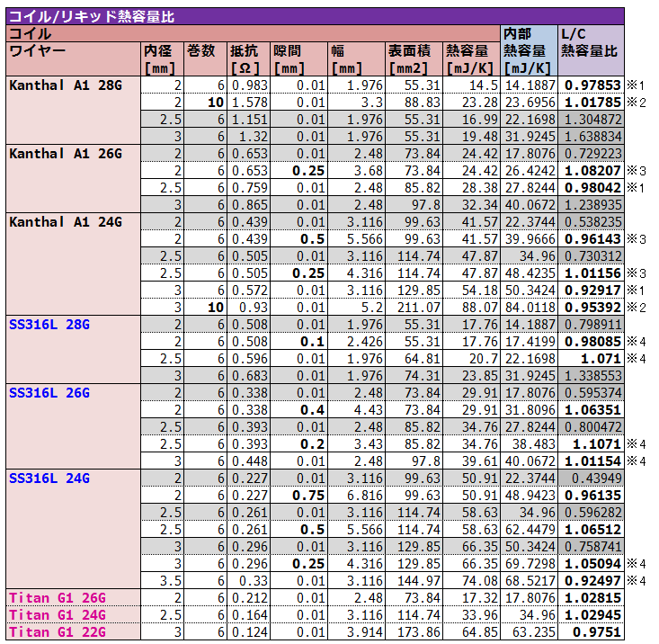Image resolution: width=659 pixels, height=644 pixels.
Task: Click the gap value 0.4
Action: tap(298, 410)
